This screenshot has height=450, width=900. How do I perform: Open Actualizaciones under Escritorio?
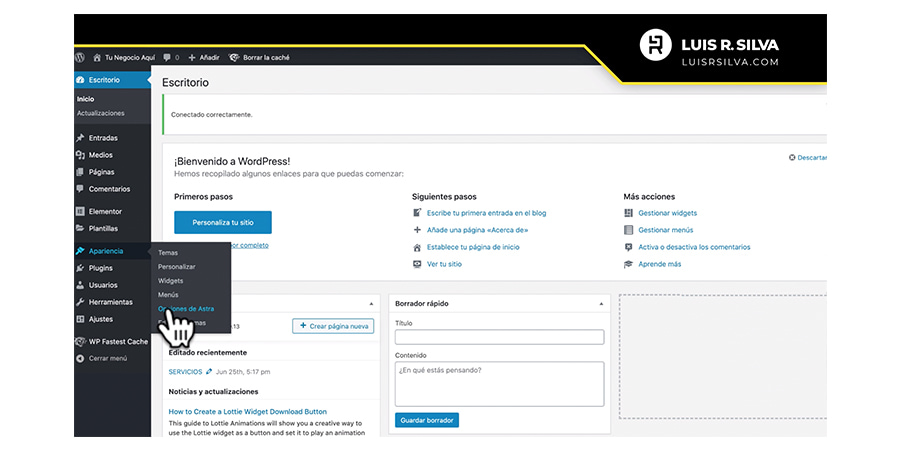pyautogui.click(x=100, y=113)
